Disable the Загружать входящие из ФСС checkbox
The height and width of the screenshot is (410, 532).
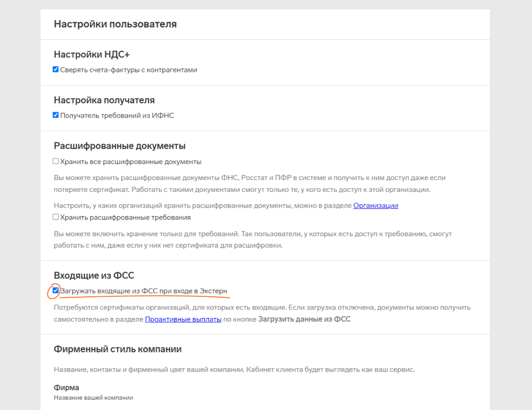(56, 290)
